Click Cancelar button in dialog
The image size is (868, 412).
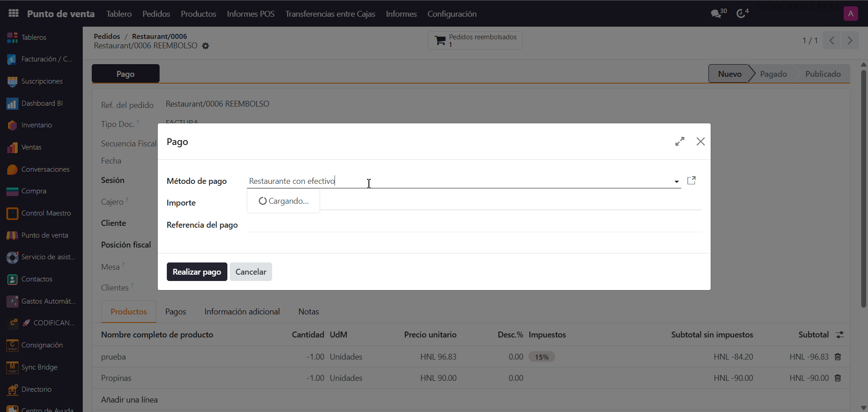click(x=251, y=272)
